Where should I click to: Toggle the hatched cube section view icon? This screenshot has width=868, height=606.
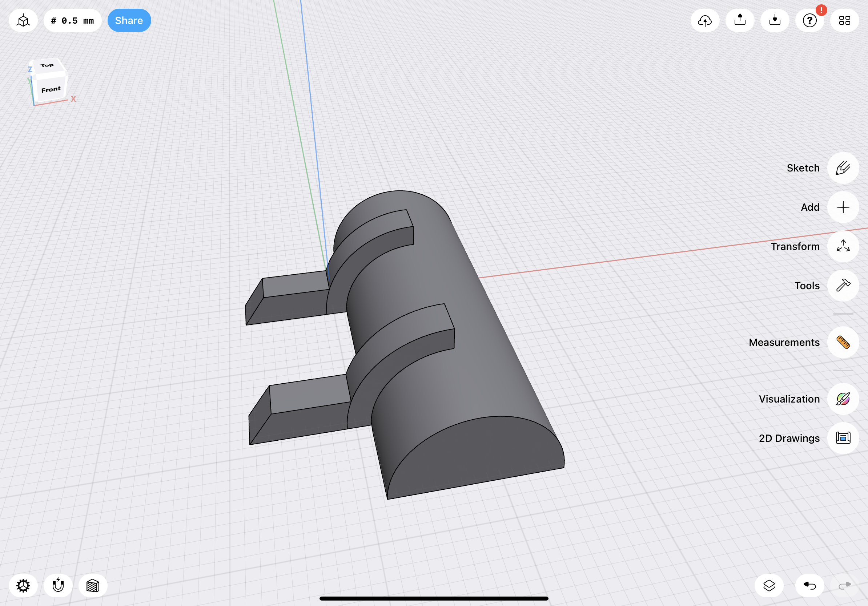click(x=93, y=586)
